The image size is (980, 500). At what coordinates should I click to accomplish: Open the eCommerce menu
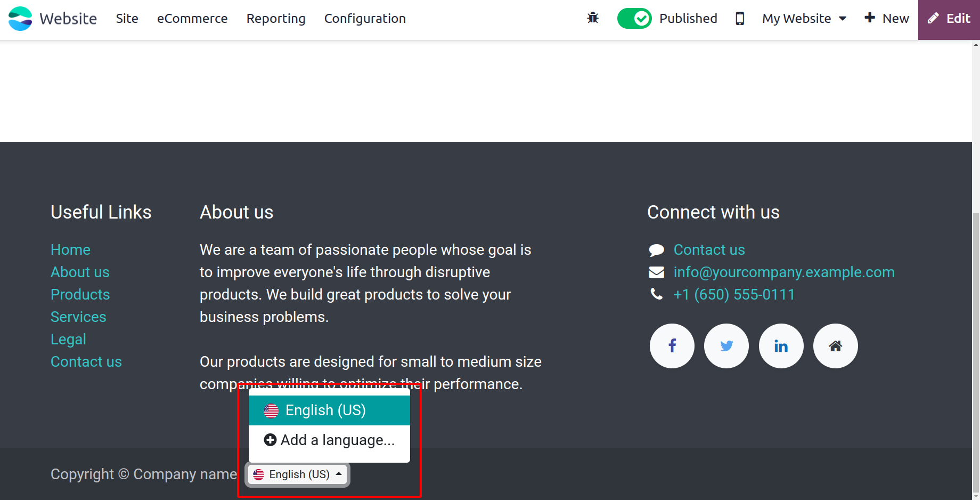pos(192,19)
